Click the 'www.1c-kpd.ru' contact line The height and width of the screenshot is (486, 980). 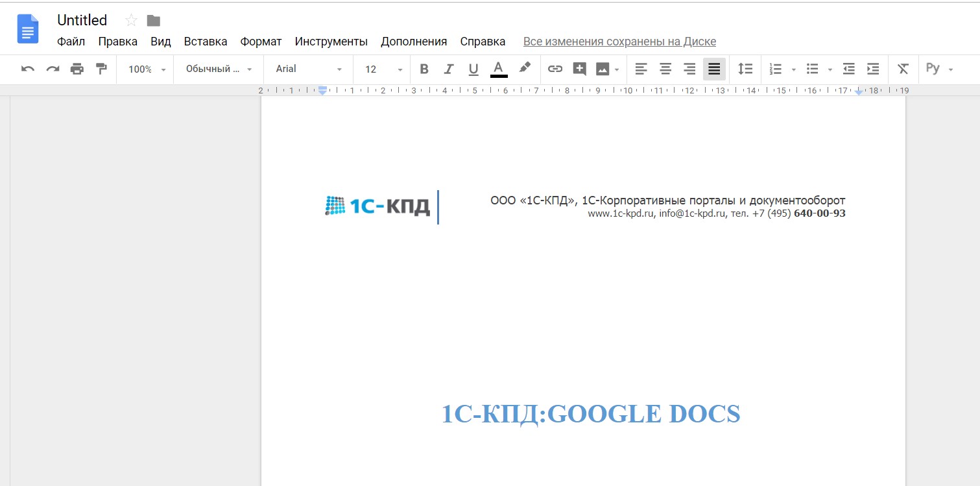point(717,213)
